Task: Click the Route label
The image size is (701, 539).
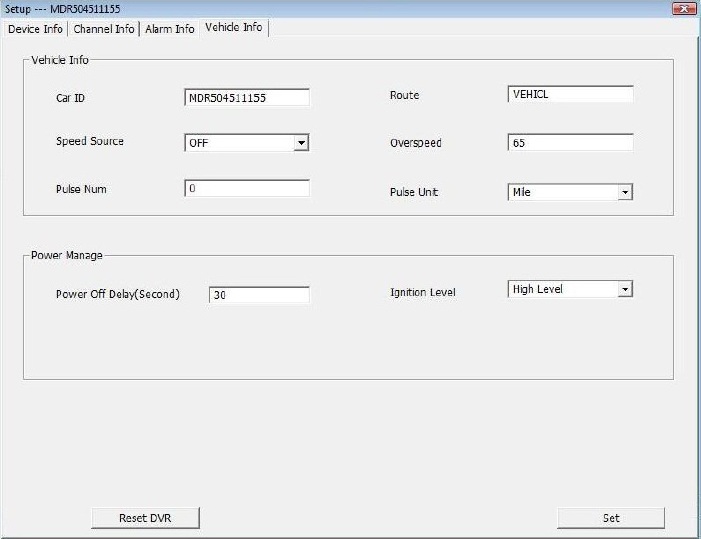Action: click(x=405, y=95)
